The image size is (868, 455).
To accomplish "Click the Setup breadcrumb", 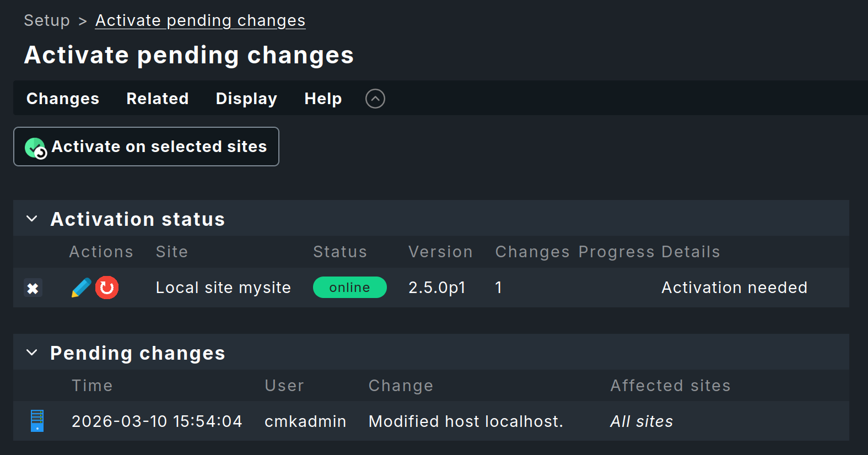I will click(x=47, y=20).
